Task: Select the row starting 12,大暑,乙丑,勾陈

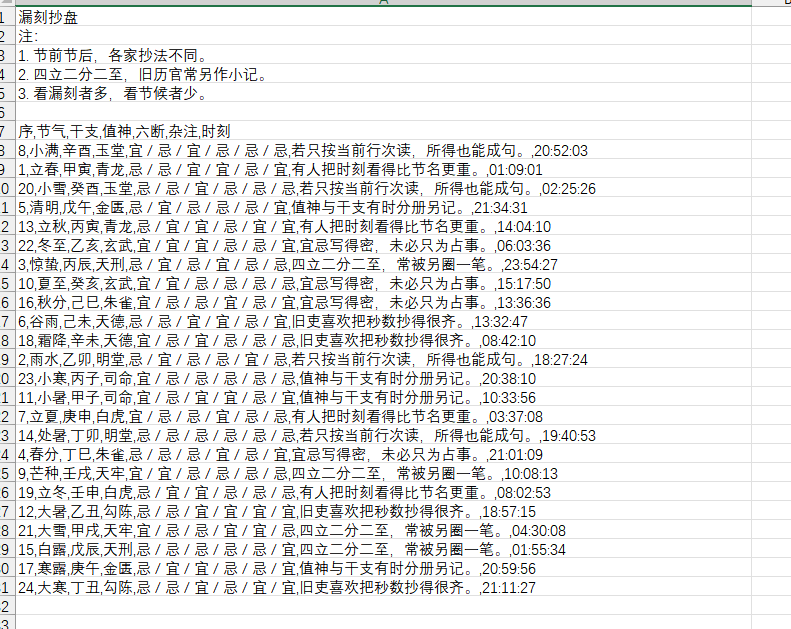Action: pyautogui.click(x=383, y=511)
